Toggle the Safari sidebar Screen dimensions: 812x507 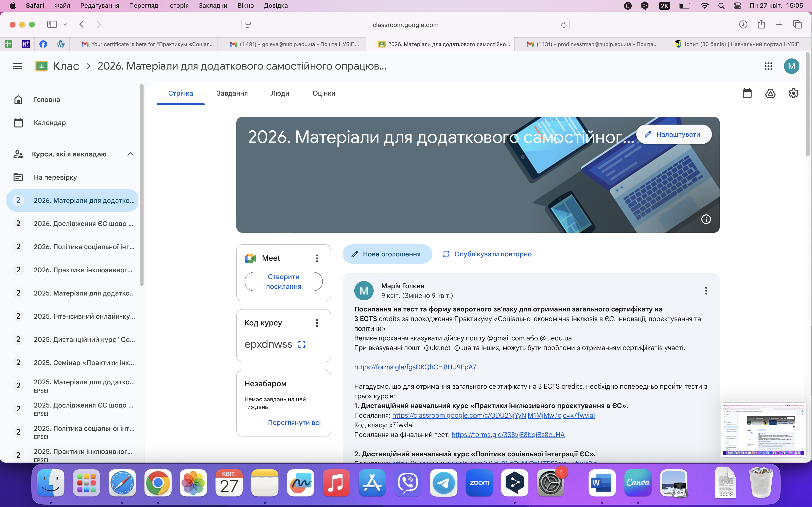[x=52, y=24]
